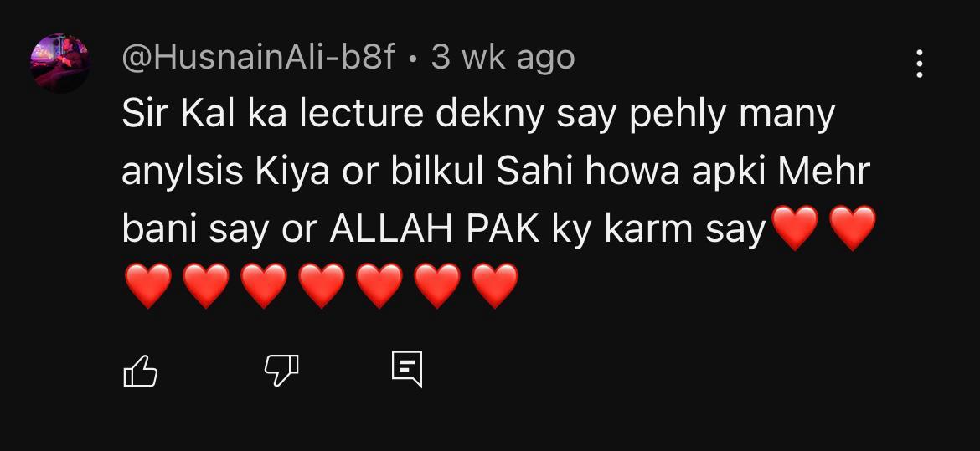
Task: Click the first heart emoji in bottom row
Action: coord(148,285)
